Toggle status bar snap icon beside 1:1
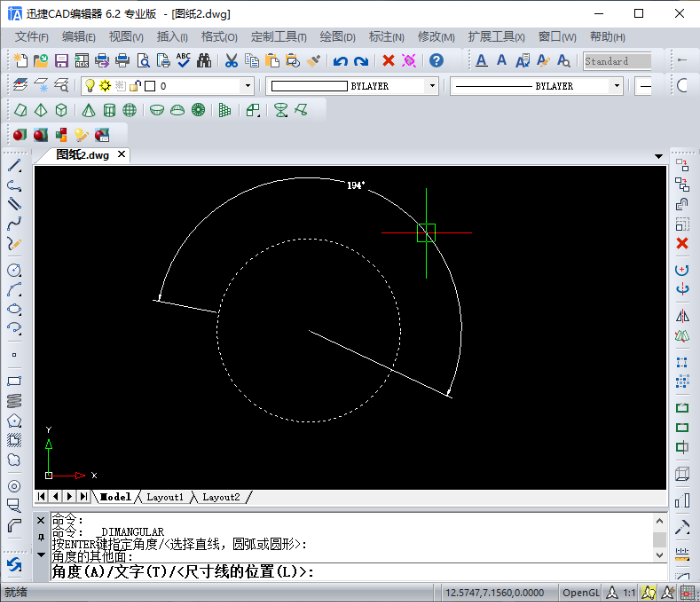Image resolution: width=700 pixels, height=602 pixels. pyautogui.click(x=648, y=593)
